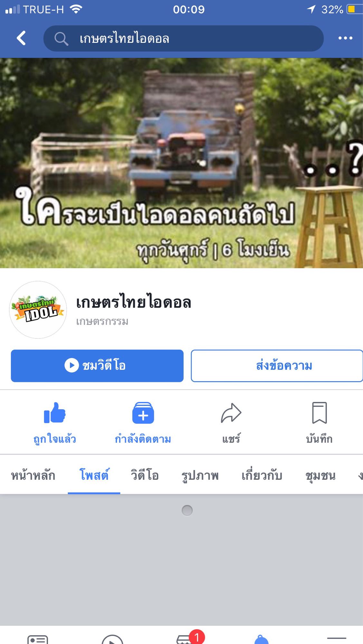Toggle the ถูกใจแล้ว thumbs-up like
363x644 pixels.
55,413
